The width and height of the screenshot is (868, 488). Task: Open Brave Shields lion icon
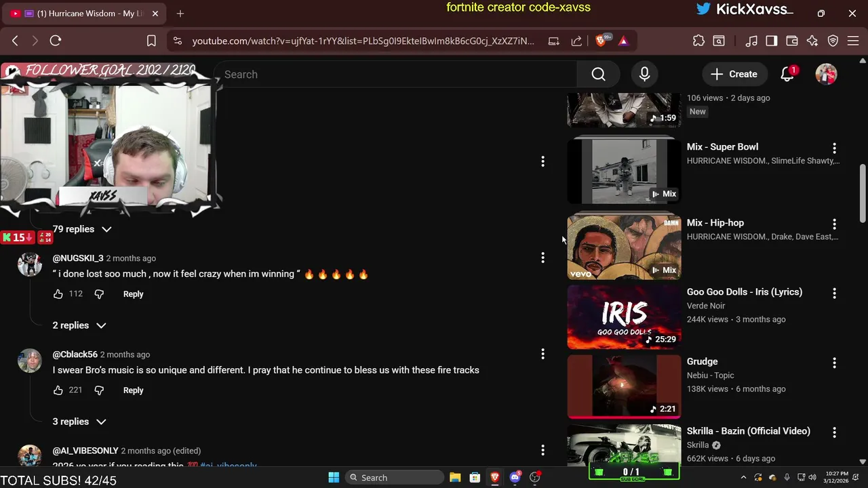(x=600, y=41)
